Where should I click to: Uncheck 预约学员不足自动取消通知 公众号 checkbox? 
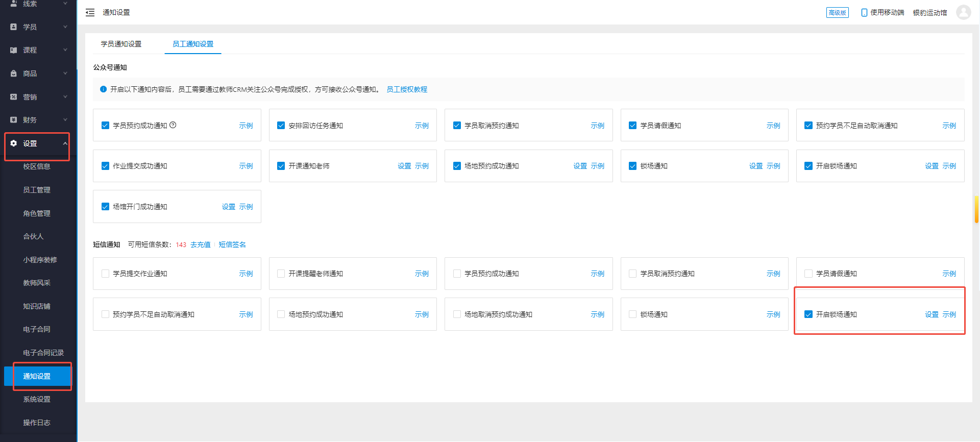tap(808, 126)
